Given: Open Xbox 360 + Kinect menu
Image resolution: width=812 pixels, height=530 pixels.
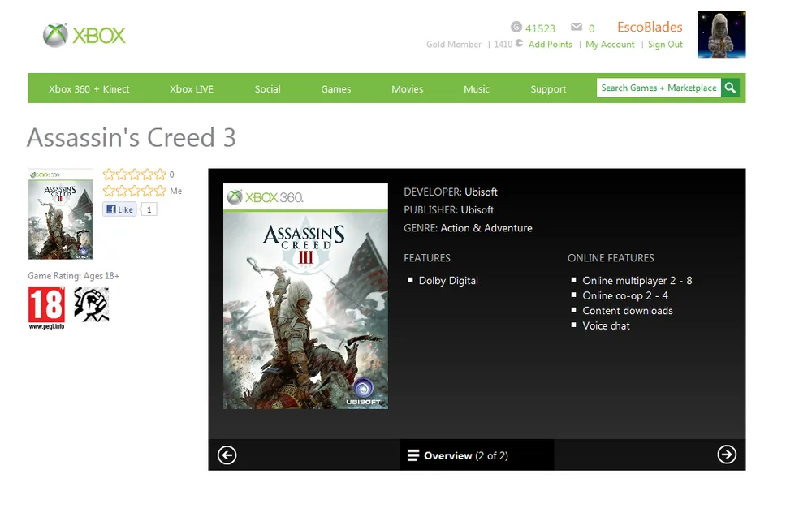Looking at the screenshot, I should tap(89, 89).
